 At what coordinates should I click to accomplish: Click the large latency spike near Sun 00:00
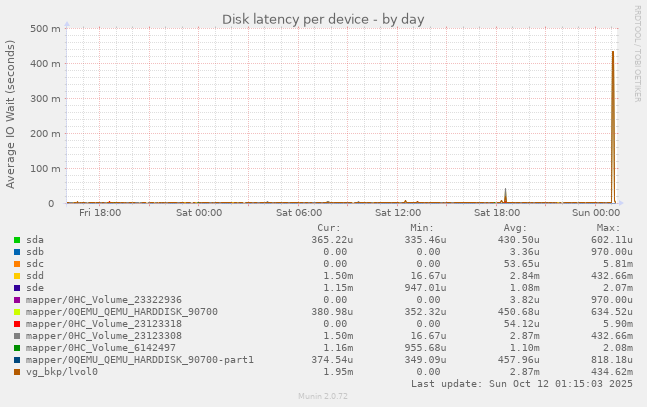613,120
